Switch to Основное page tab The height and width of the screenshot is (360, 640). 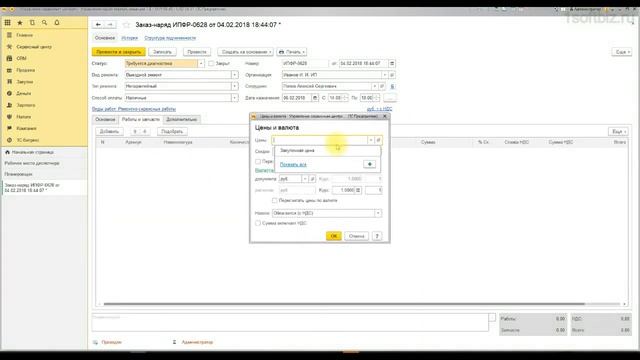105,120
